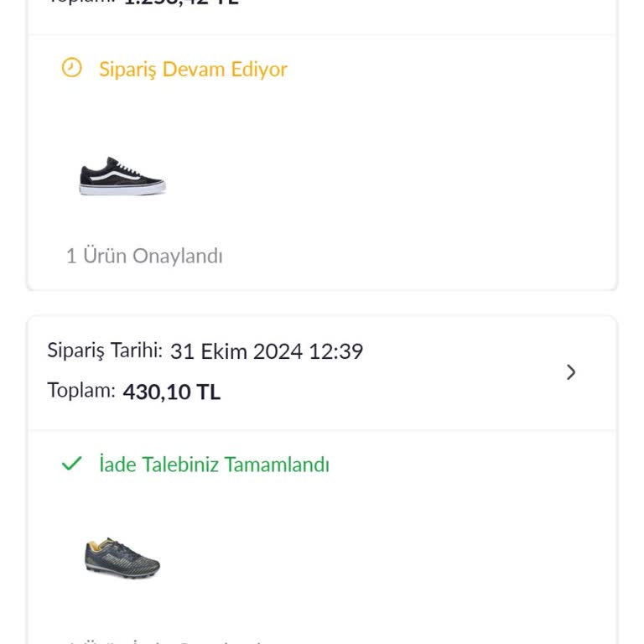Click blank space right of the football cleat
Screen dimensions: 644x644
pos(377,558)
